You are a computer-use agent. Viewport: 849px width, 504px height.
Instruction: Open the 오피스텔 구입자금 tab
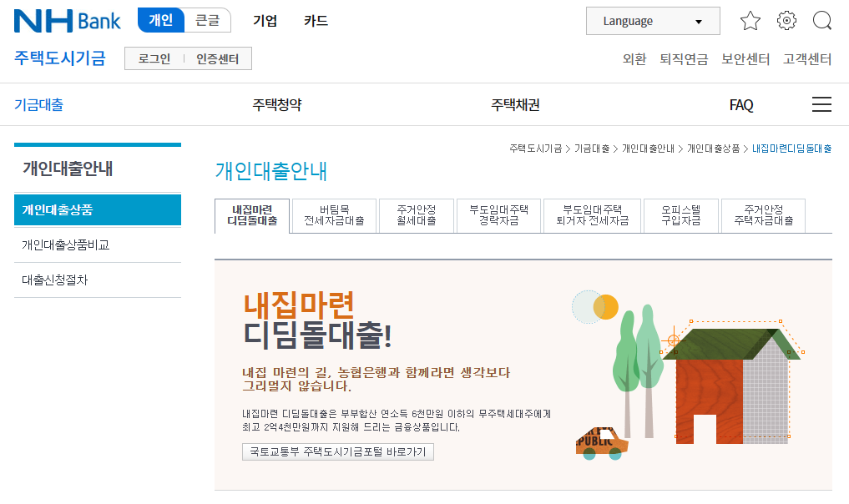[x=680, y=215]
